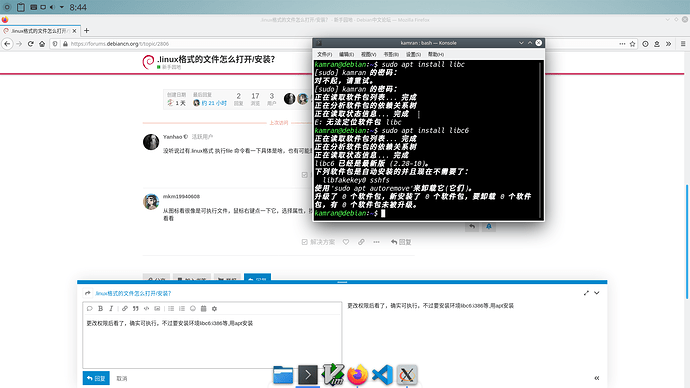Submit the reply with the blue 回复 button
Viewport: 690px width, 388px height.
tap(96, 378)
